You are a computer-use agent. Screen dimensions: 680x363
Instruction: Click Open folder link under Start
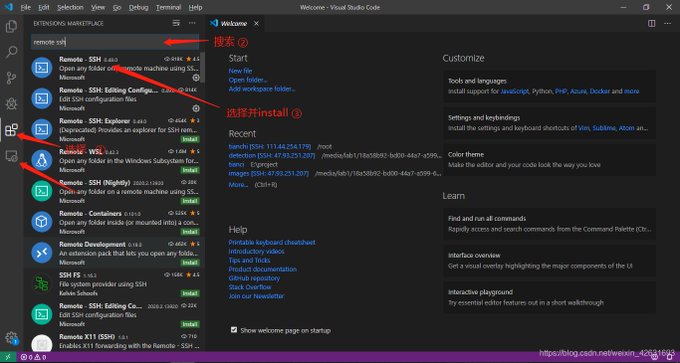pos(248,80)
